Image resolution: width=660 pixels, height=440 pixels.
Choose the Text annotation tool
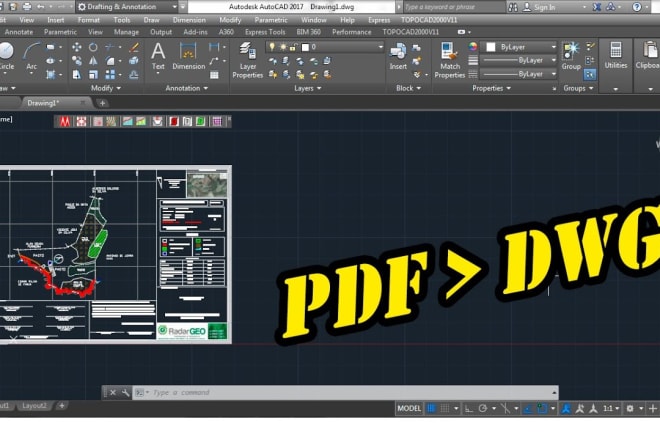(x=158, y=56)
